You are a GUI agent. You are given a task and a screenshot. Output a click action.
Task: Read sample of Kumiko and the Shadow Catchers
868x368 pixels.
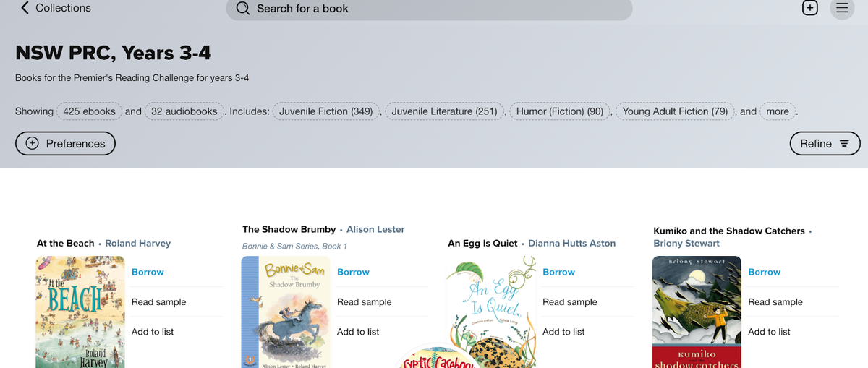(x=775, y=302)
